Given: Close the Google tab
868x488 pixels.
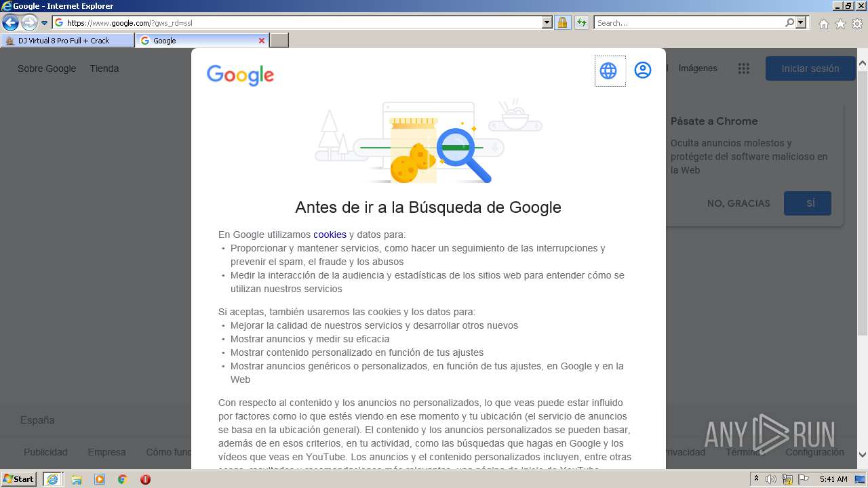Looking at the screenshot, I should point(262,41).
